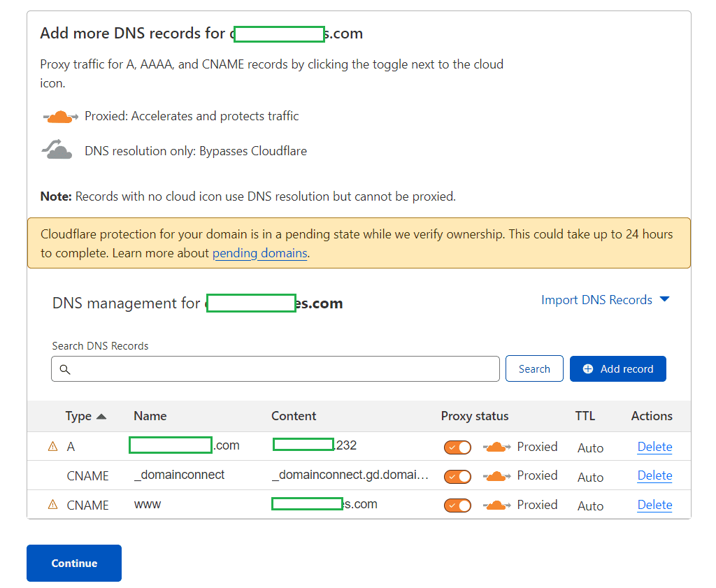The height and width of the screenshot is (588, 716).
Task: Click the Proxy status column header
Action: point(475,416)
